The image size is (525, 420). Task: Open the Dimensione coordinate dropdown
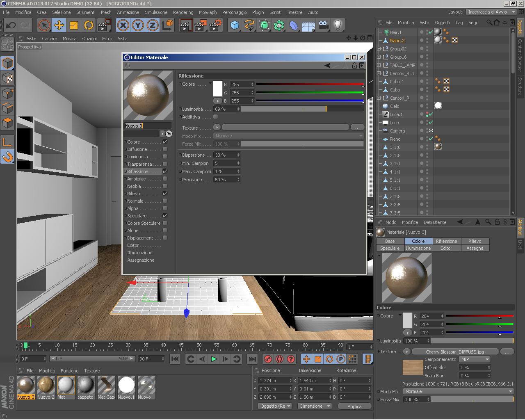pos(314,406)
